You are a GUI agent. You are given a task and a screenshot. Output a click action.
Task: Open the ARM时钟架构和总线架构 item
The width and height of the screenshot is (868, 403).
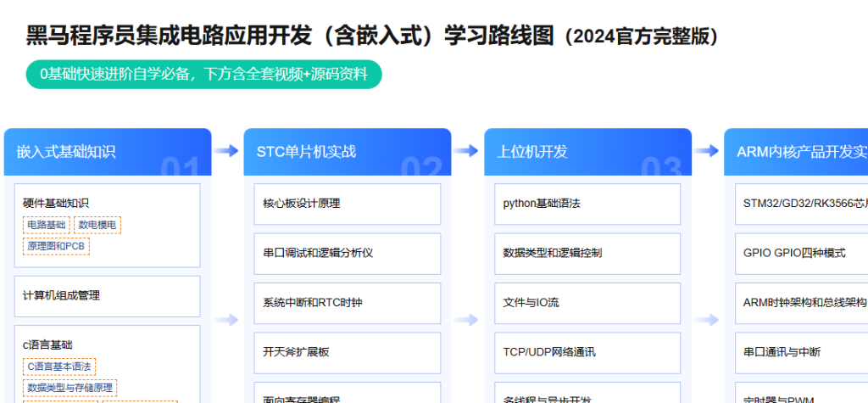(x=802, y=303)
